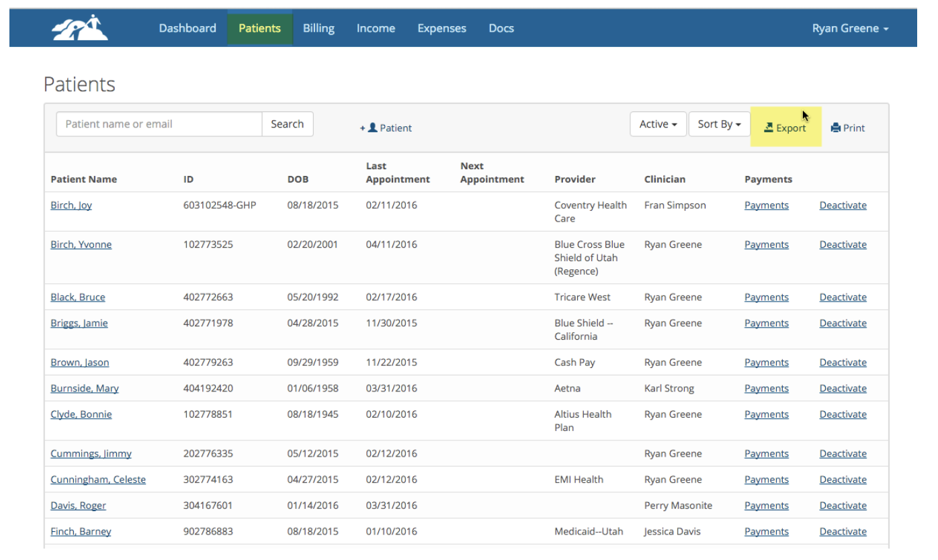Navigate to the Docs section
Screen dimensions: 938x560
[x=501, y=28]
